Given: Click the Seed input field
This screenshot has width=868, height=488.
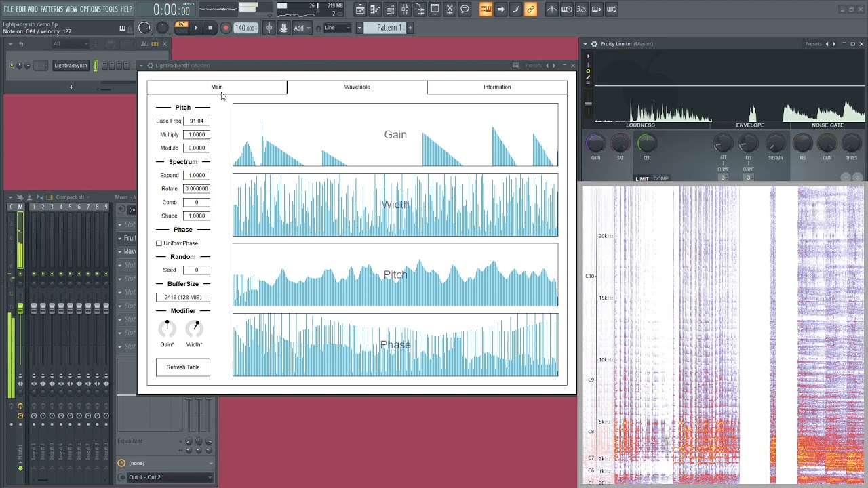Looking at the screenshot, I should 197,270.
